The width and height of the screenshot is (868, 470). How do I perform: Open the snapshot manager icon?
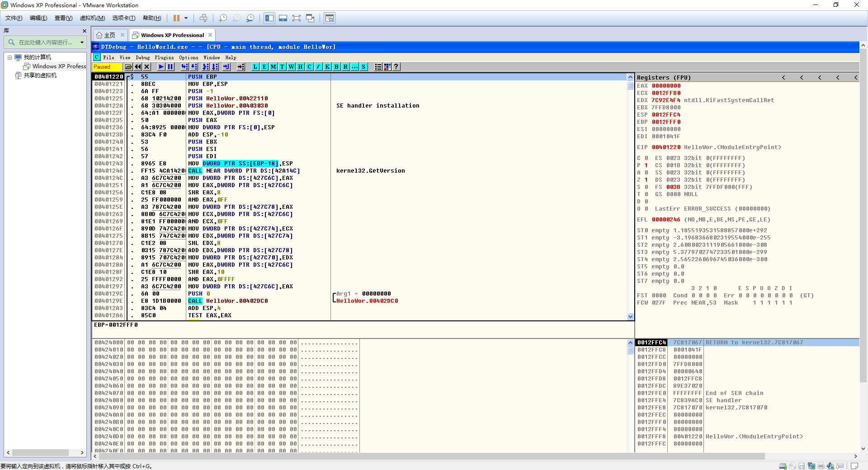pos(250,18)
